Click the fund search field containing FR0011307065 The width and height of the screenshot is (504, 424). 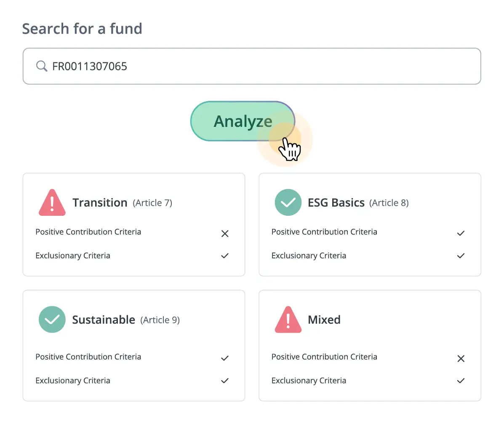[252, 66]
